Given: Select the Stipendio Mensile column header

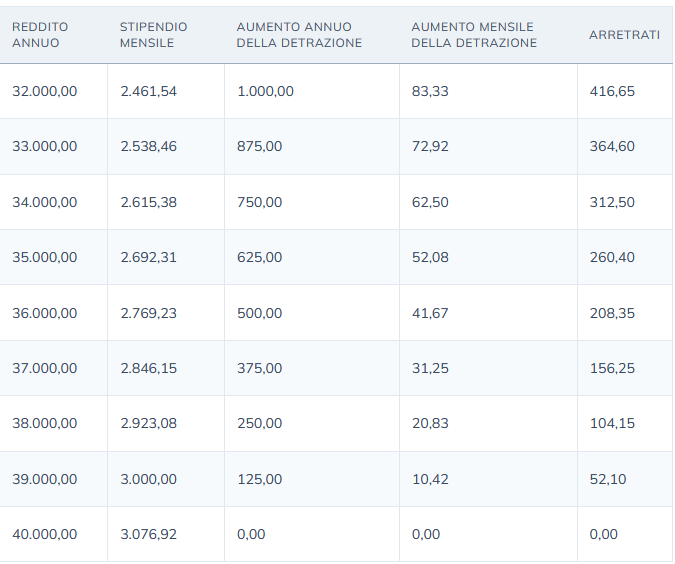Looking at the screenshot, I should tap(153, 35).
